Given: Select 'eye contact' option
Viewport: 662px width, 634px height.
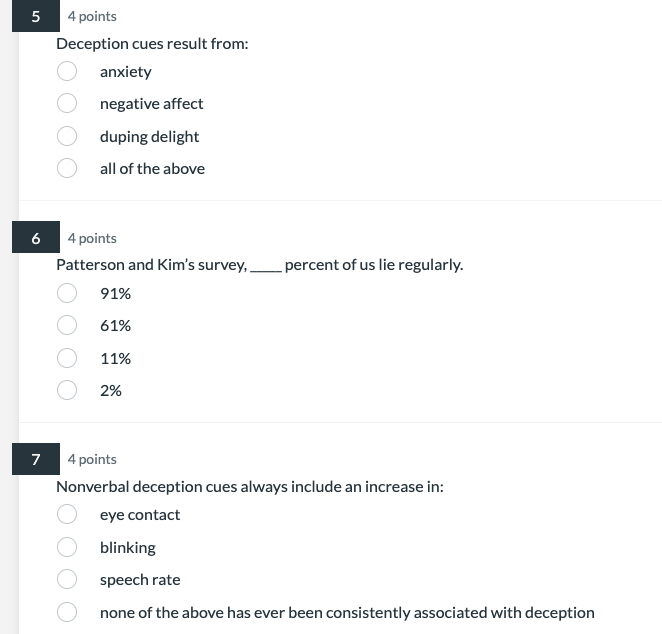Looking at the screenshot, I should point(67,514).
